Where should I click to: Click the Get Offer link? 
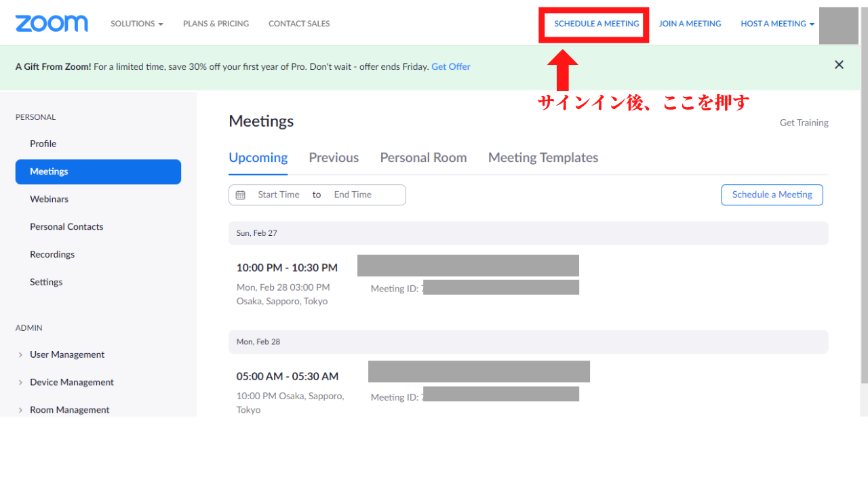450,66
